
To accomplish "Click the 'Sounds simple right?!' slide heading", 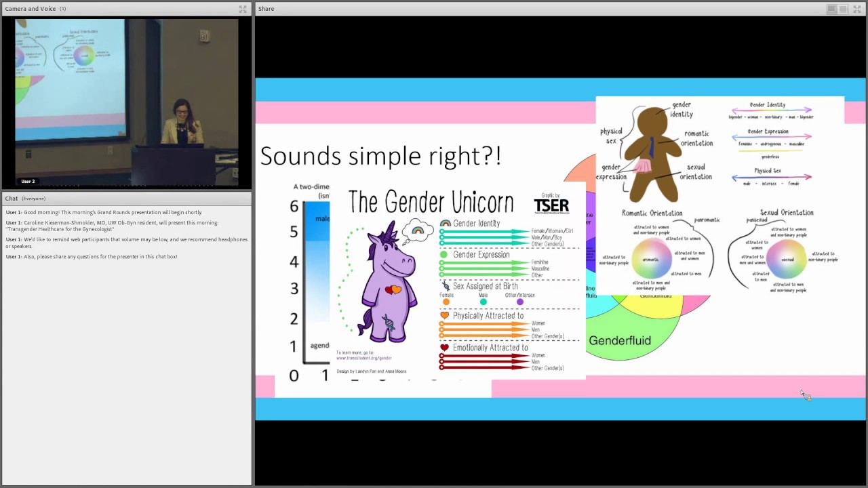I will click(x=380, y=156).
